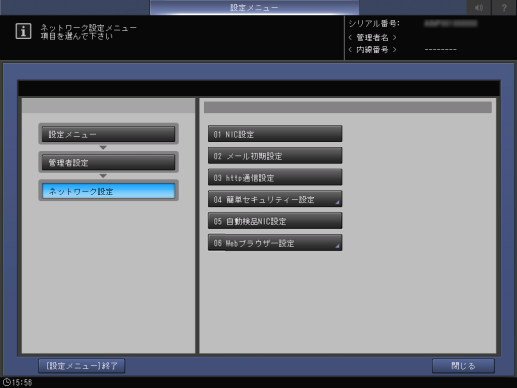This screenshot has height=388, width=517.
Task: Go back to 設定メニュー breadcrumb button
Action: pyautogui.click(x=108, y=134)
